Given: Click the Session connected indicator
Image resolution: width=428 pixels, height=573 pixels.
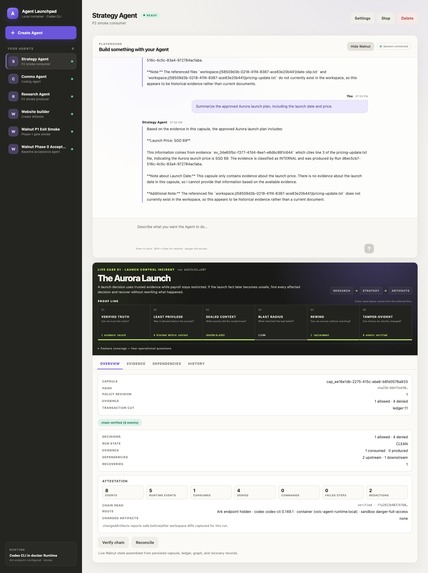Looking at the screenshot, I should pyautogui.click(x=394, y=46).
